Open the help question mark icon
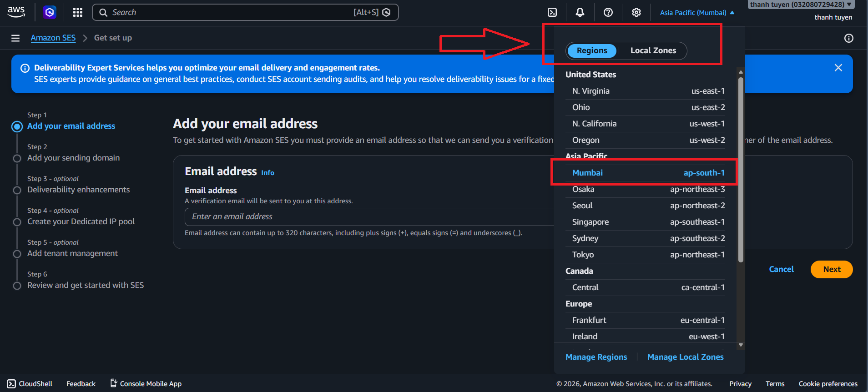 pos(608,12)
